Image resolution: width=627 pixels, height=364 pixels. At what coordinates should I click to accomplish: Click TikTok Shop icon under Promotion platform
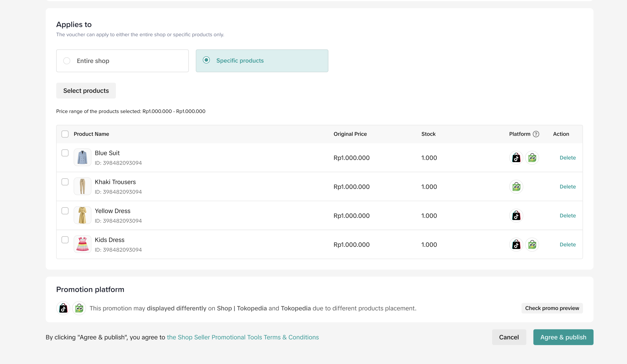click(x=63, y=308)
